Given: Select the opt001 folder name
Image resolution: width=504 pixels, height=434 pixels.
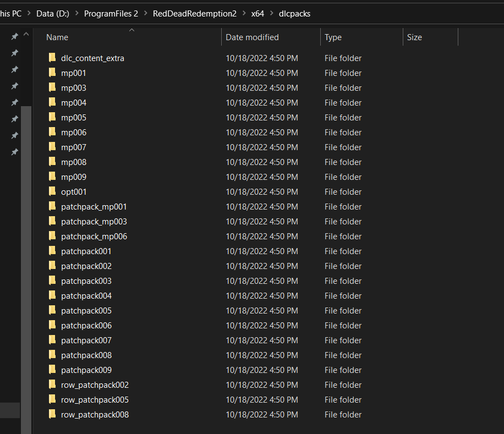Looking at the screenshot, I should 74,192.
